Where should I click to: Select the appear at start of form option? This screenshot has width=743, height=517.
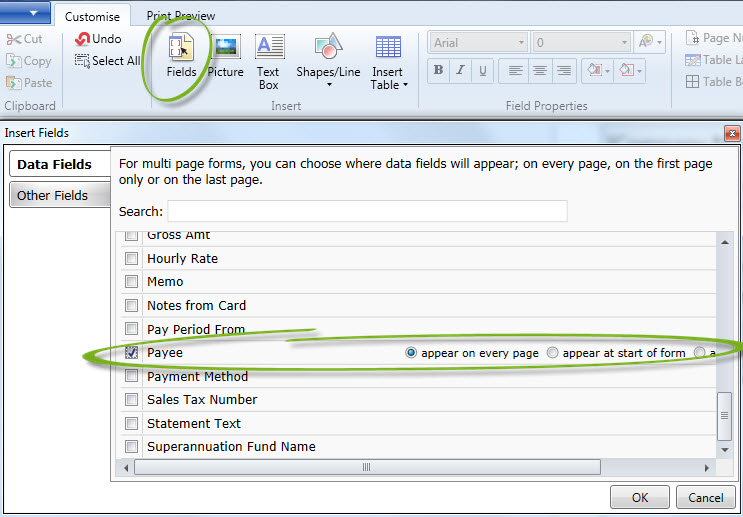tap(552, 353)
